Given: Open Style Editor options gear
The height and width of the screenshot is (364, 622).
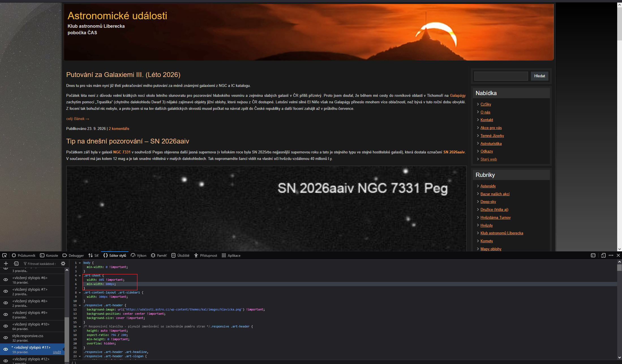Looking at the screenshot, I should click(x=63, y=264).
